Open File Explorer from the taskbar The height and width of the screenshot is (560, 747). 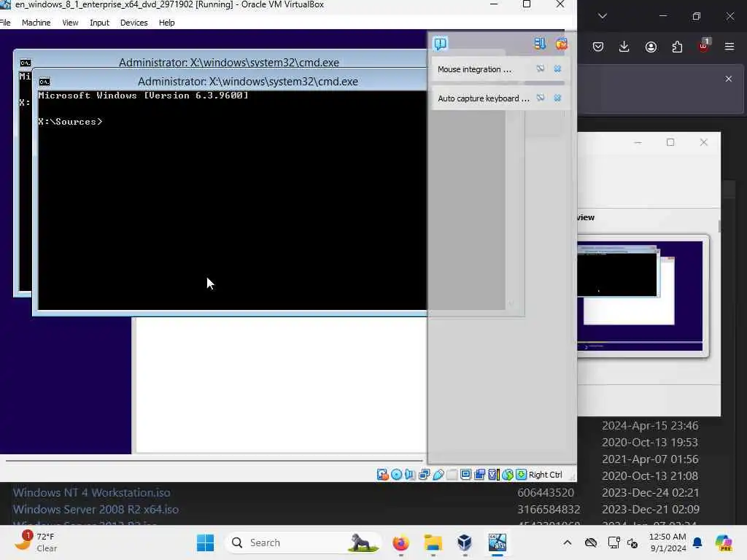tap(433, 542)
